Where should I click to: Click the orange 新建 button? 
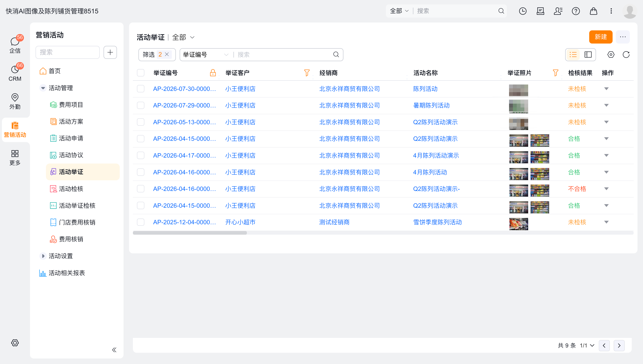[601, 37]
